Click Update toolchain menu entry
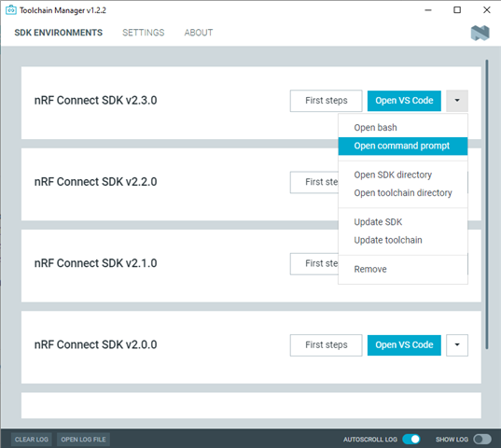Screen dimensions: 501x448 [x=403, y=240]
